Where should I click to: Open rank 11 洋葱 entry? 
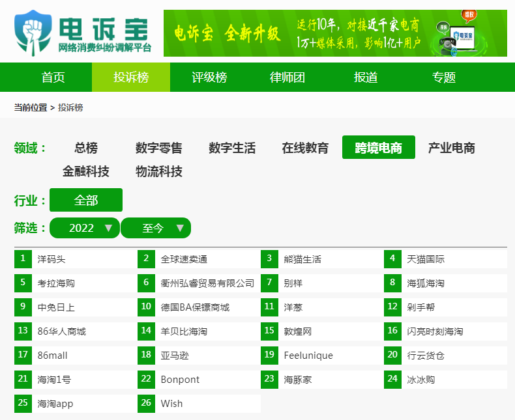[322, 307]
